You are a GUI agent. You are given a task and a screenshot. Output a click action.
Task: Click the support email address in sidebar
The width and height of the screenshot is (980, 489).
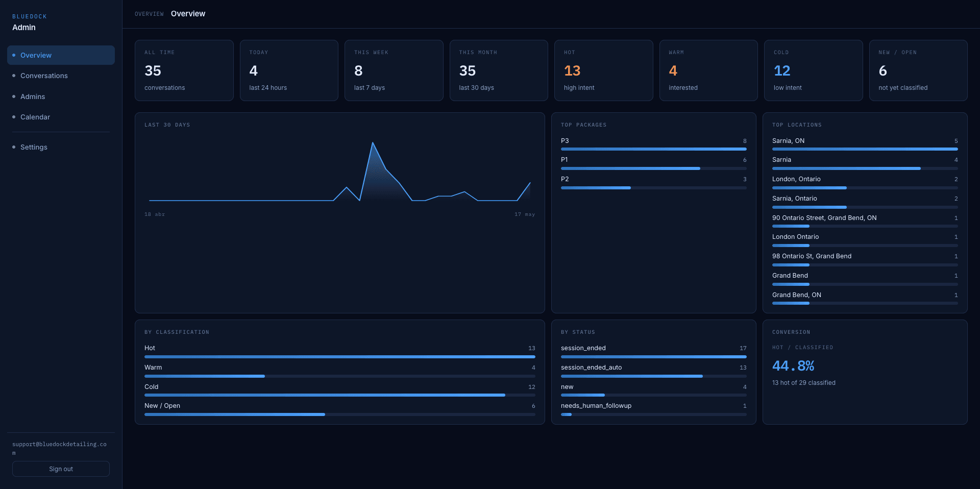pyautogui.click(x=60, y=449)
